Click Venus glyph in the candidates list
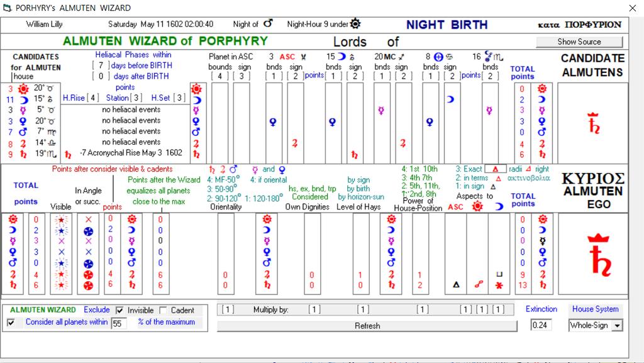 coord(23,121)
